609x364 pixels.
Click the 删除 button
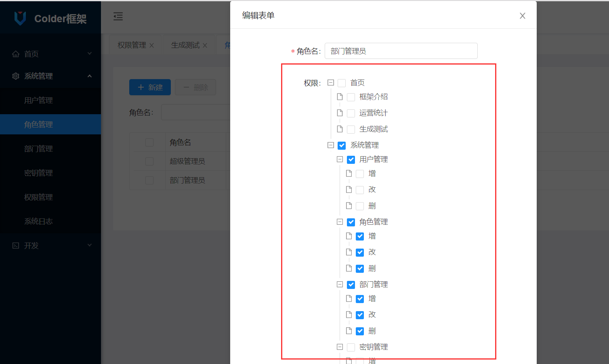pos(195,87)
